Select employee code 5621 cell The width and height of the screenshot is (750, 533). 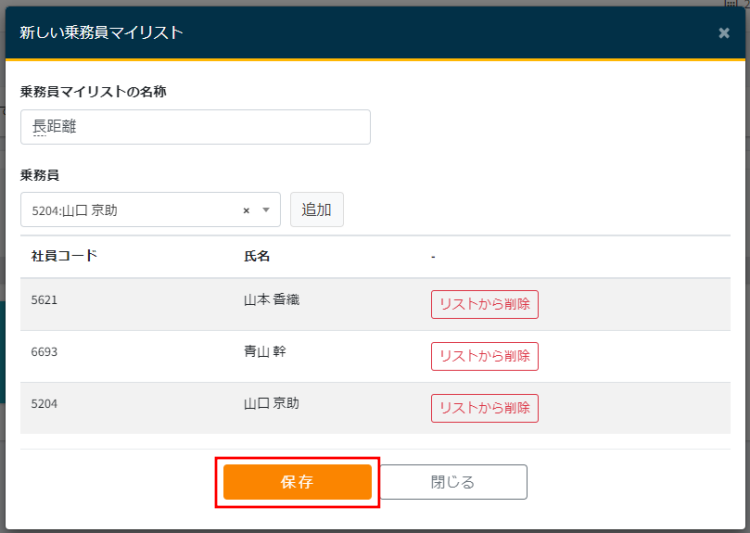(x=45, y=299)
